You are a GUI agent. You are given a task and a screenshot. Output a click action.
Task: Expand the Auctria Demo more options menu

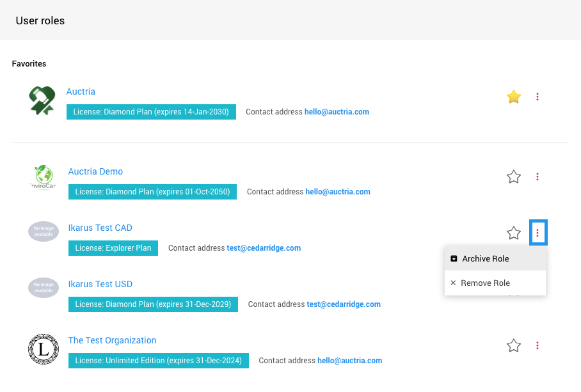pos(537,177)
